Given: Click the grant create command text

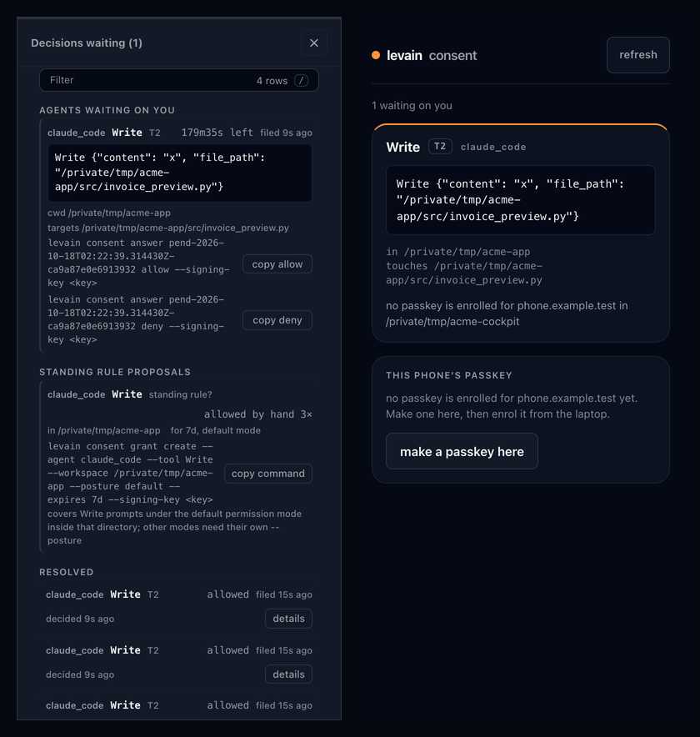Looking at the screenshot, I should tap(131, 473).
